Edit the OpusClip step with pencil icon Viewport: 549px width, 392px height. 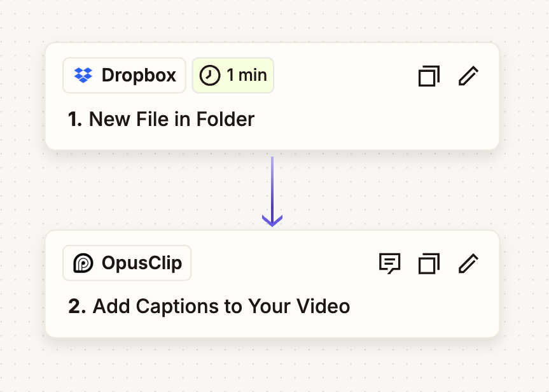tap(468, 263)
